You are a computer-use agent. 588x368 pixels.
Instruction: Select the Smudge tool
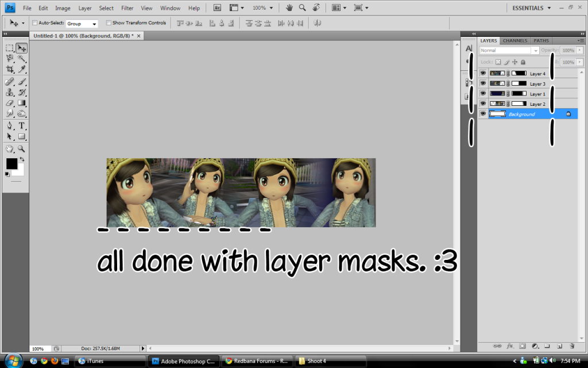pos(10,113)
